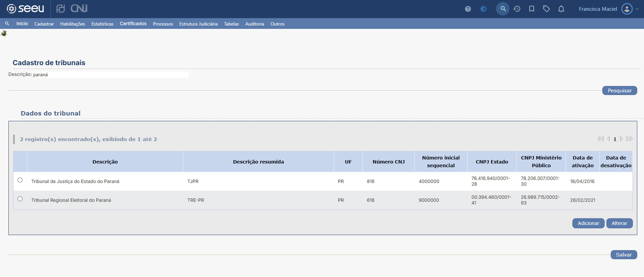This screenshot has width=644, height=277.
Task: Click the SEEU logo
Action: [x=25, y=9]
